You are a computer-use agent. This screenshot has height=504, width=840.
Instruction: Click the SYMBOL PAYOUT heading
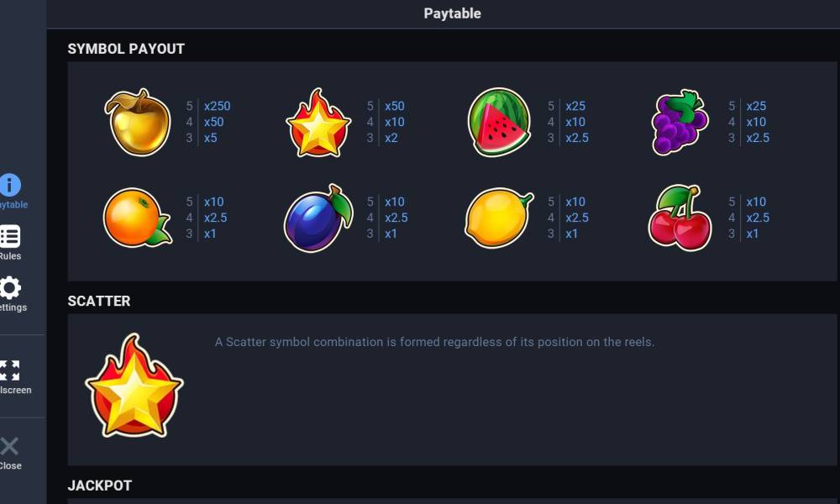coord(126,49)
